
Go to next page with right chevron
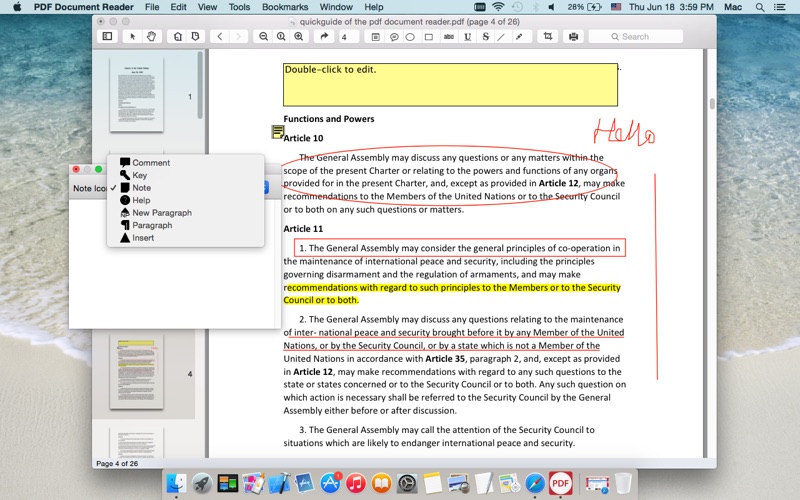click(238, 36)
